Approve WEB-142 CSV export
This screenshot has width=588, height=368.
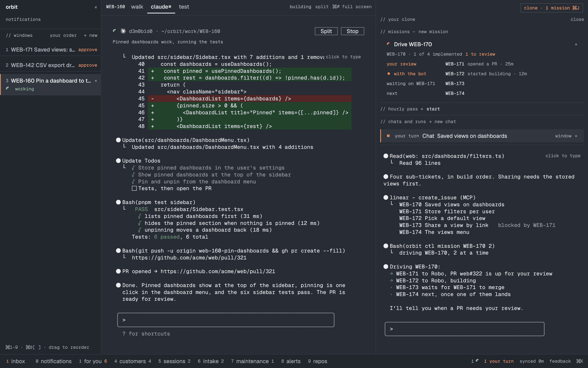pos(87,65)
